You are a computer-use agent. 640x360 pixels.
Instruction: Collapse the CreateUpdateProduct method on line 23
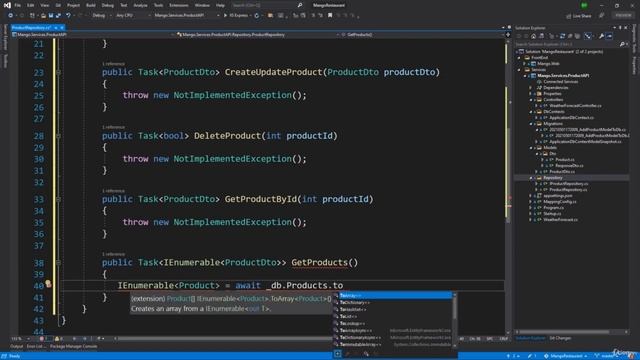click(x=58, y=72)
